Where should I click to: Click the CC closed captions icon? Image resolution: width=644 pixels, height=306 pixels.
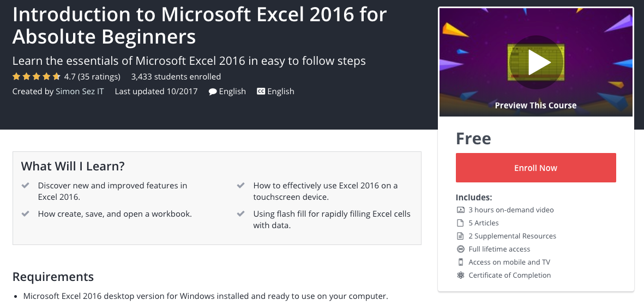pos(261,91)
